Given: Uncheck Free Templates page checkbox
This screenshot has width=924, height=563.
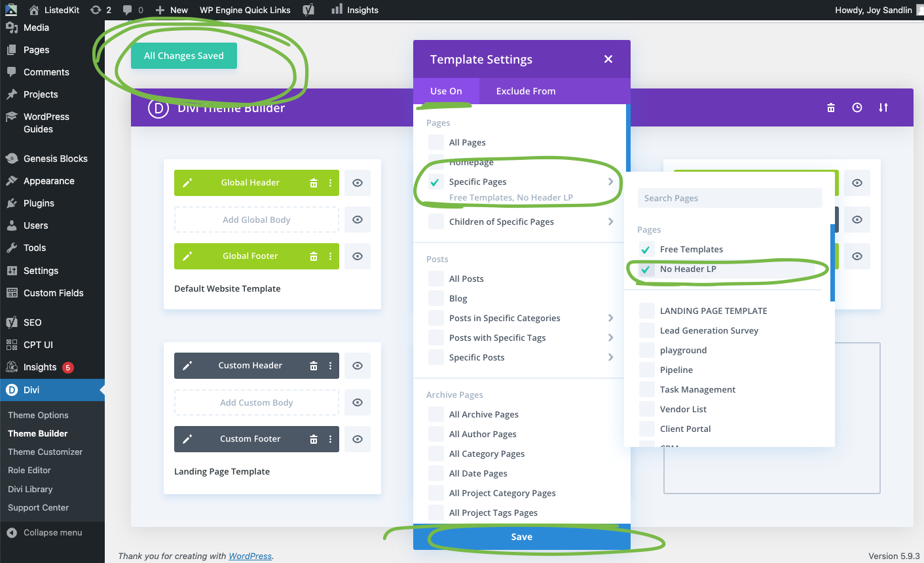Looking at the screenshot, I should 646,249.
